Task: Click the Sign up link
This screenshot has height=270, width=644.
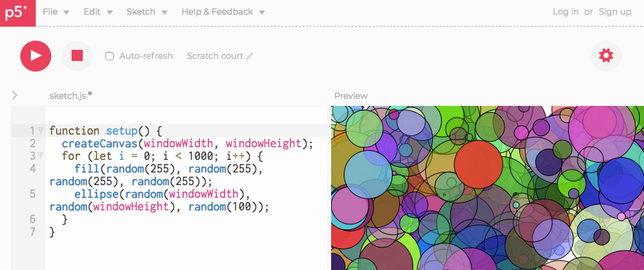Action: (x=615, y=12)
